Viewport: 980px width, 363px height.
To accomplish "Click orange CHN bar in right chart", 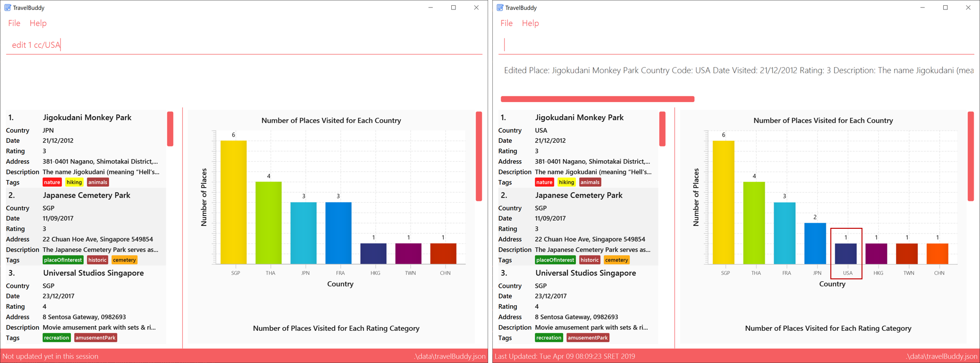I will tap(938, 254).
